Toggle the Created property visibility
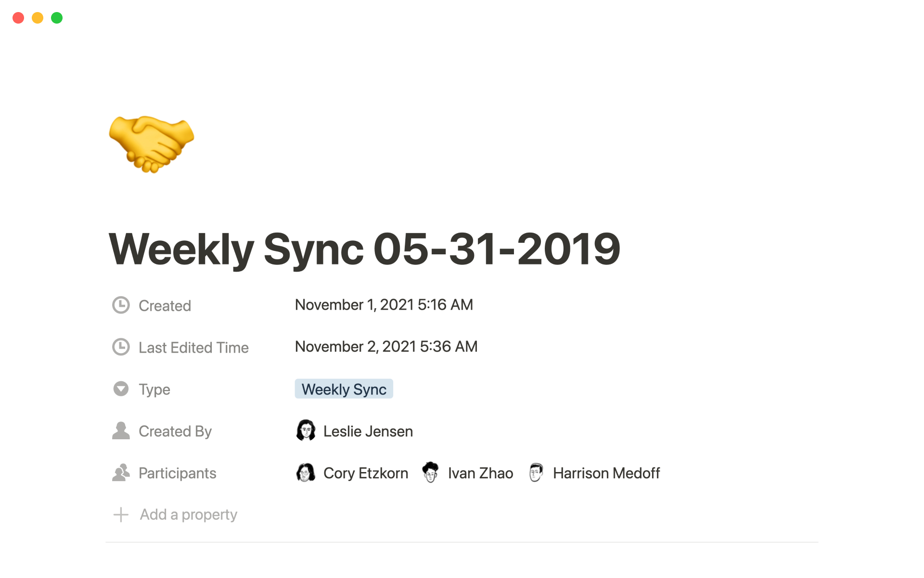 point(164,305)
